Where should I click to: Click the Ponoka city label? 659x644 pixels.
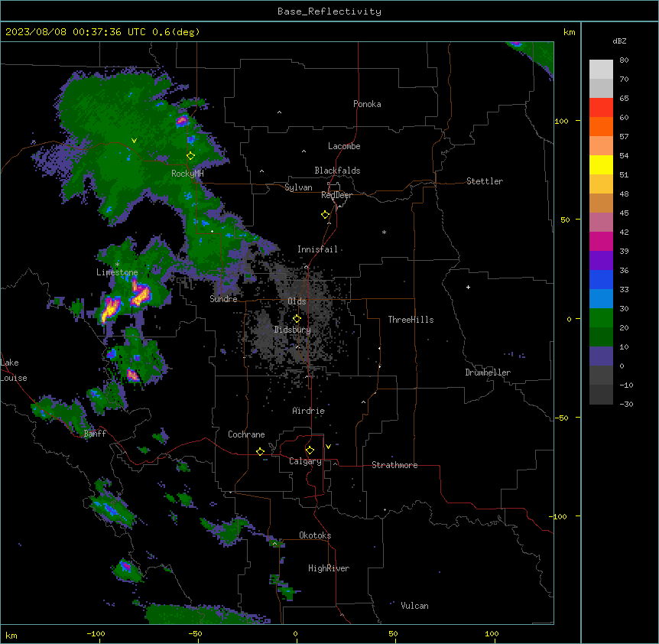[x=367, y=104]
